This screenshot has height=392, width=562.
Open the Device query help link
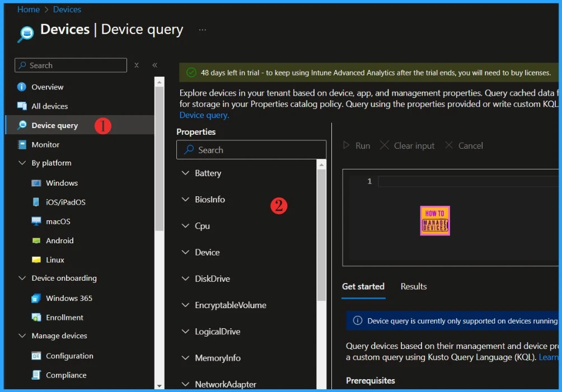click(204, 115)
